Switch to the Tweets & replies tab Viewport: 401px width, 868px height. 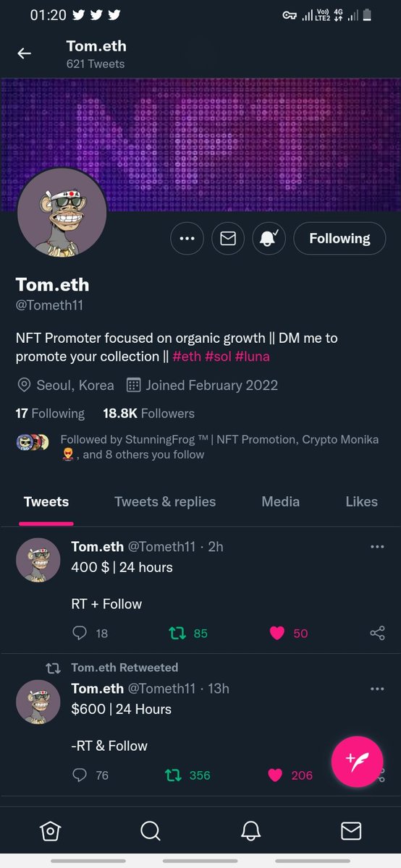pos(165,501)
